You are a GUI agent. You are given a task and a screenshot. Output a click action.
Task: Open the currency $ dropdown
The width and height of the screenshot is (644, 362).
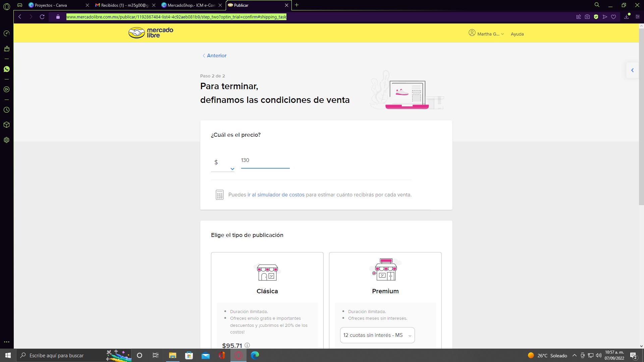[x=223, y=164]
